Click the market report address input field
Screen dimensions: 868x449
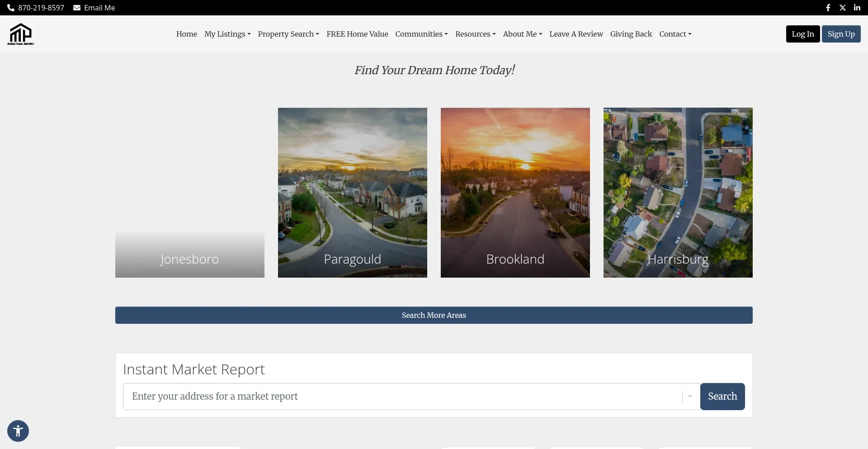pyautogui.click(x=402, y=397)
